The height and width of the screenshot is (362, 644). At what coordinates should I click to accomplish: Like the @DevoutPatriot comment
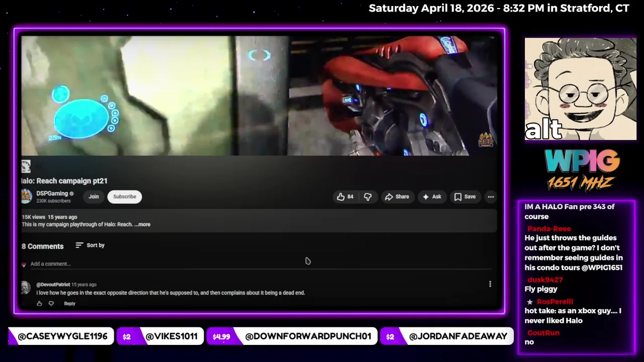point(39,303)
